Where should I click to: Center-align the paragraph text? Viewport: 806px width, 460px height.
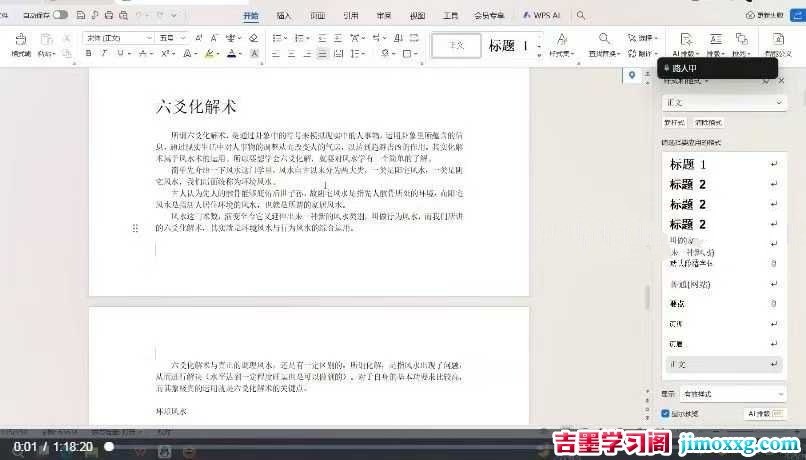click(291, 53)
